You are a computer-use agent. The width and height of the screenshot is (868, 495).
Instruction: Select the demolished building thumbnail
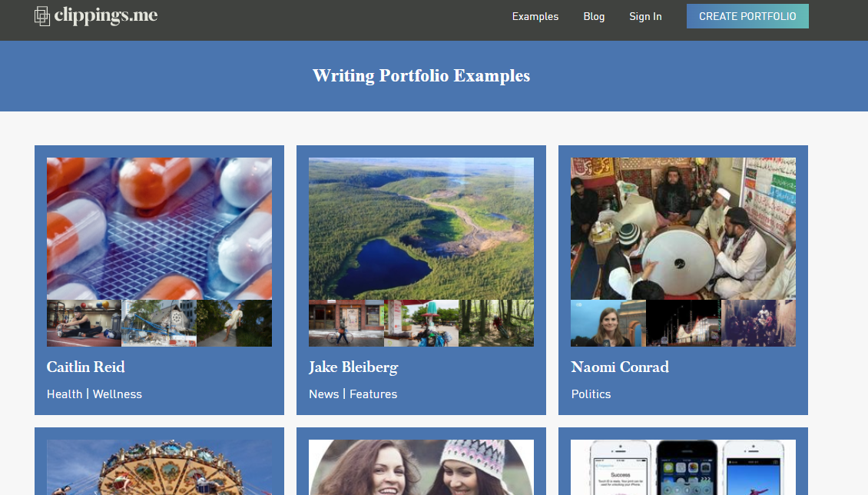coord(159,324)
